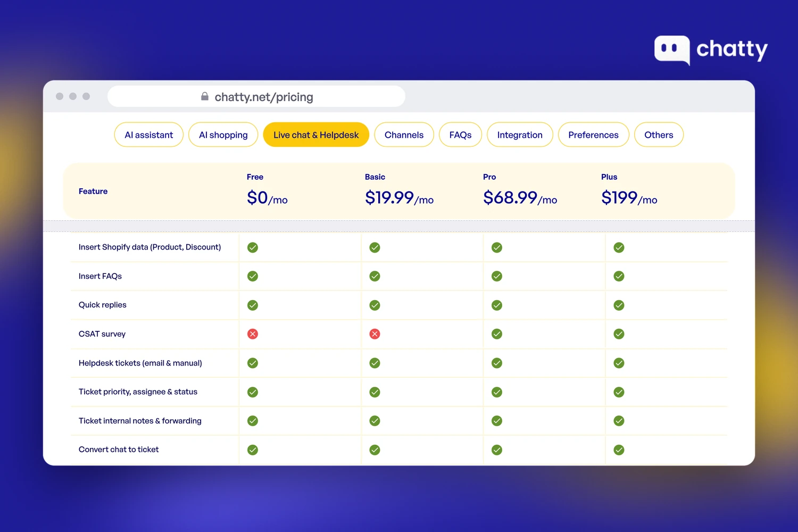The image size is (798, 532).
Task: Click the $199/mo Plus plan price
Action: tap(629, 198)
